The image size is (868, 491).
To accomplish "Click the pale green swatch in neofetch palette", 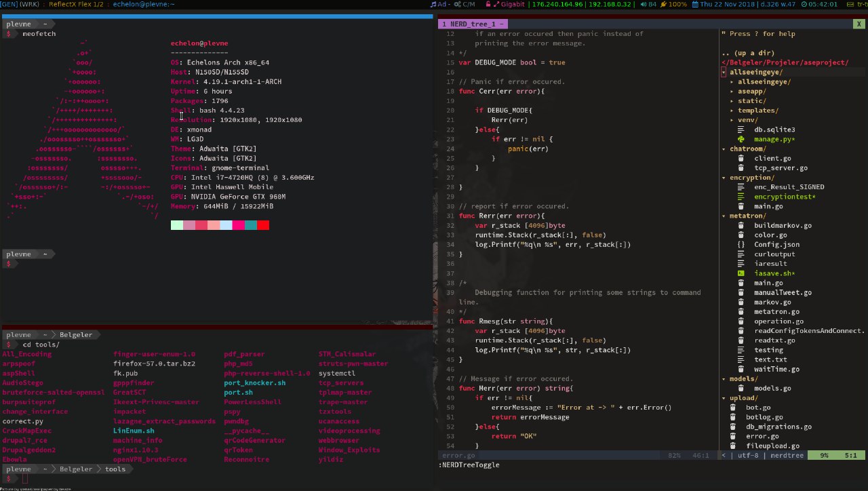I will pos(177,225).
